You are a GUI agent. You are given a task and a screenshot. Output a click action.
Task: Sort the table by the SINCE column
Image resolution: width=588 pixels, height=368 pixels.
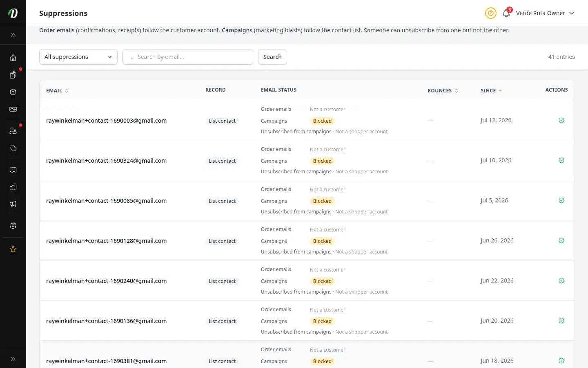tap(491, 91)
